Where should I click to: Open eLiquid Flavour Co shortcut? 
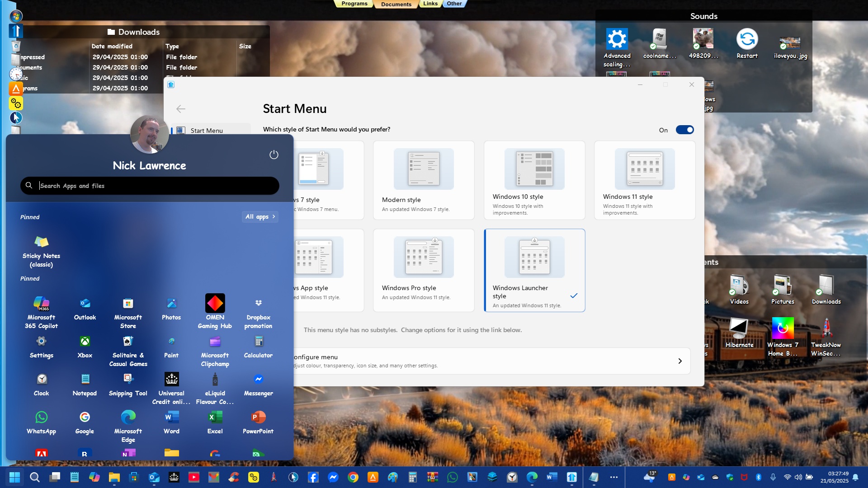215,388
